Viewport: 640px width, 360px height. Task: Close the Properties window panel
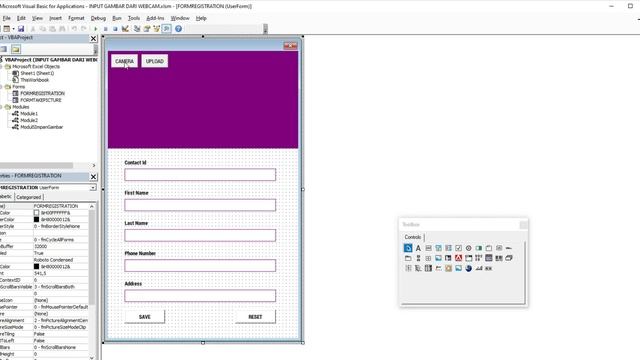pos(93,176)
